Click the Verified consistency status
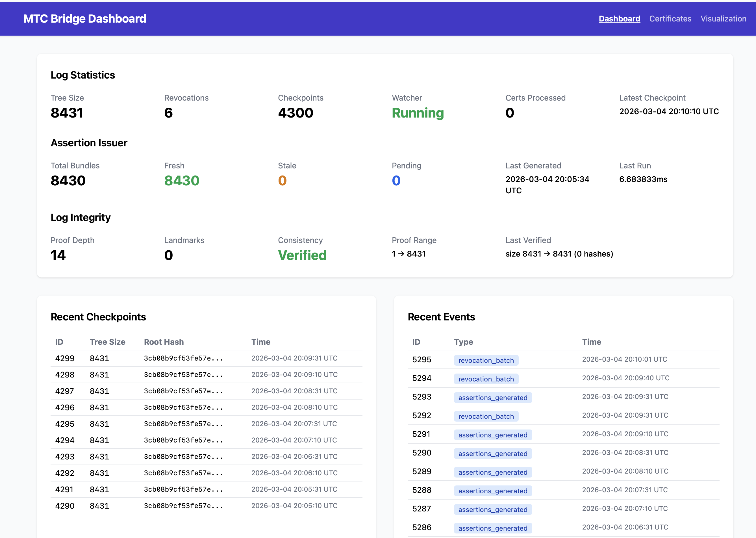The image size is (756, 538). 302,255
